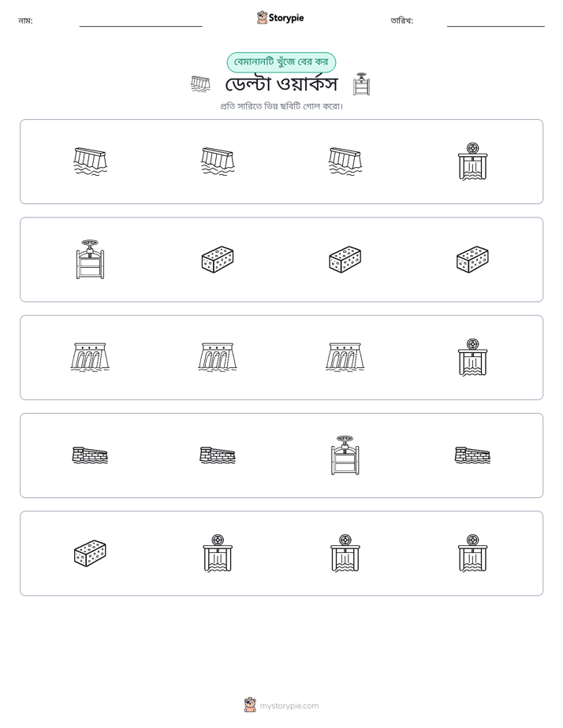Click the ডেল্টা ওয়ার্কস title heading
This screenshot has width=563, height=728.
[281, 84]
